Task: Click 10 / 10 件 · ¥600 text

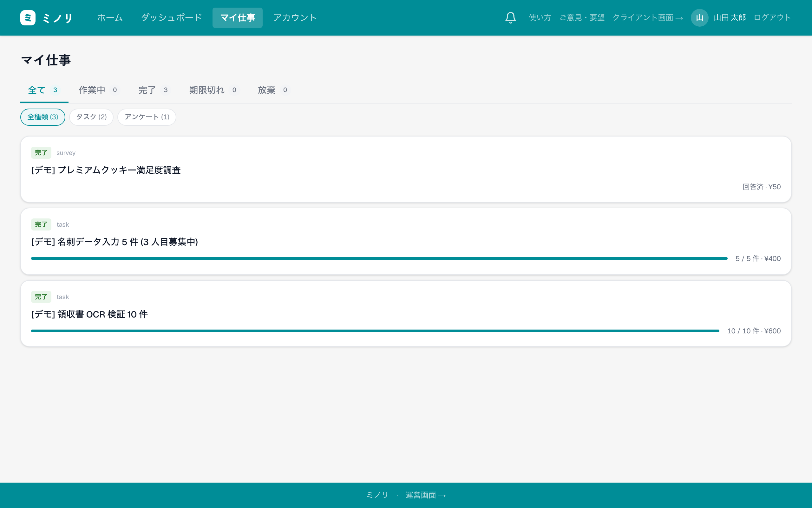Action: click(754, 331)
